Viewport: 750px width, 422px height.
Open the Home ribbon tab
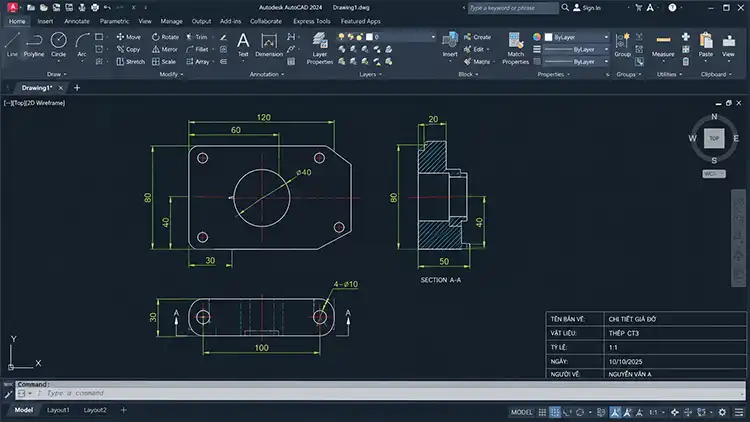17,21
